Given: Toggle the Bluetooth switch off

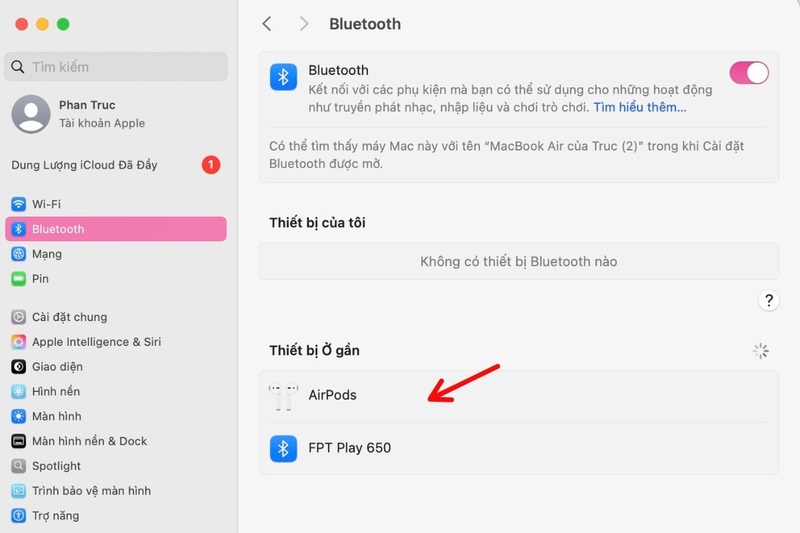Looking at the screenshot, I should (748, 73).
